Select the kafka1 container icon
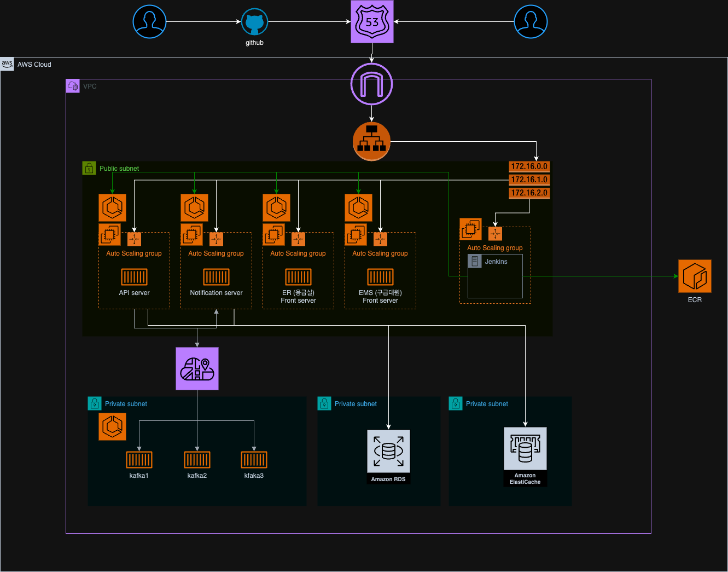 tap(139, 460)
